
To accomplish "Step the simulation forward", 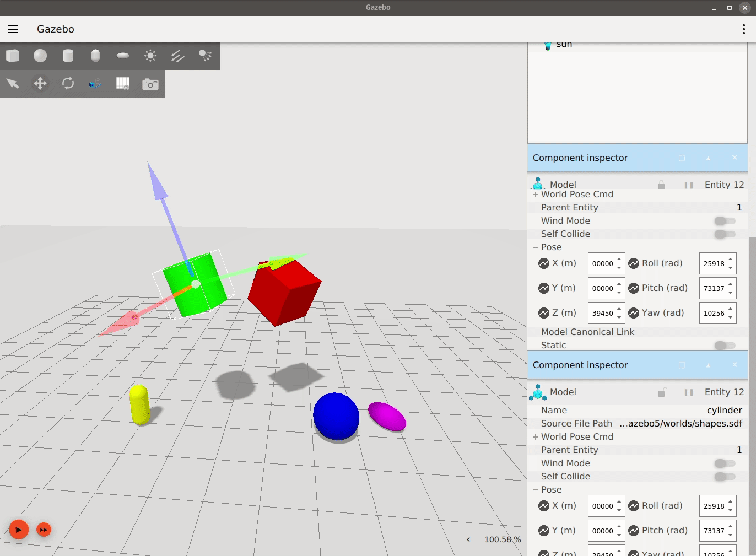I will [44, 530].
